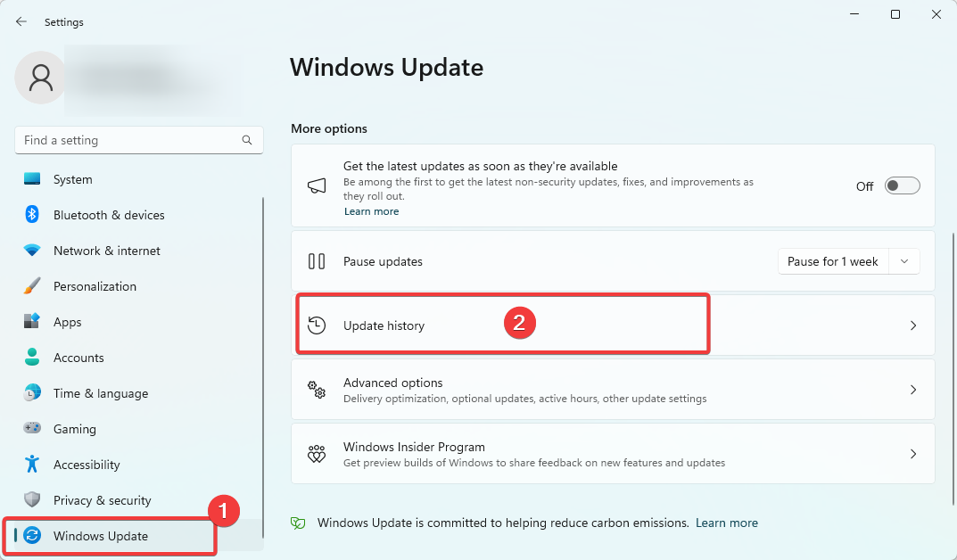Expand Advanced options chevron arrow
The height and width of the screenshot is (560, 957).
[912, 390]
